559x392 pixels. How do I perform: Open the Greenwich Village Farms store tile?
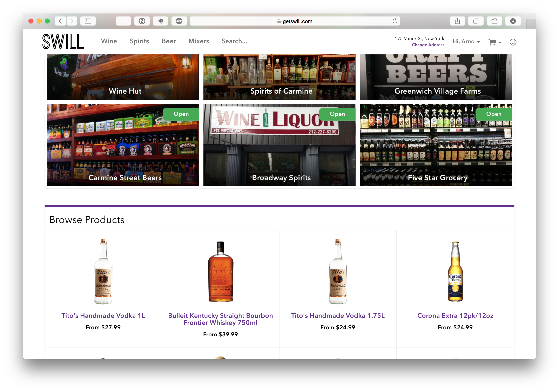[x=436, y=77]
